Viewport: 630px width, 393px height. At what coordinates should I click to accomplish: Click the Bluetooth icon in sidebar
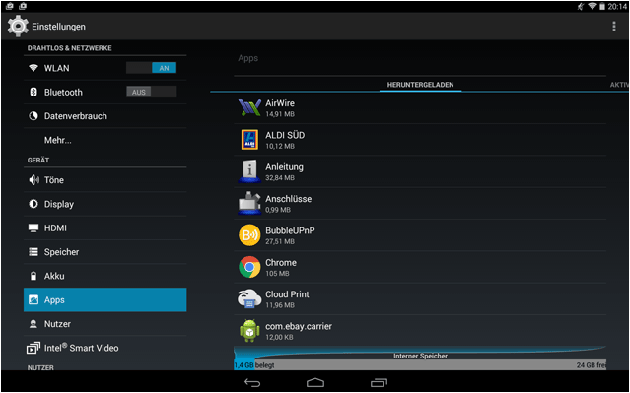pyautogui.click(x=33, y=92)
